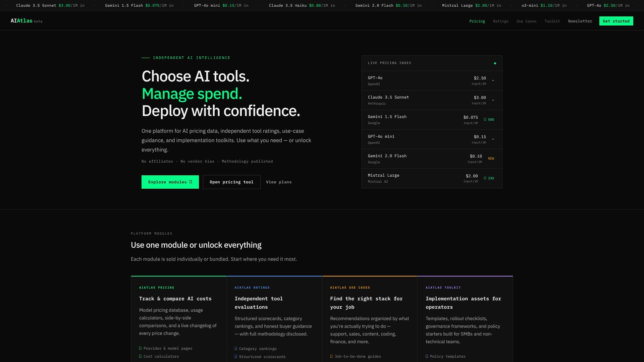Image resolution: width=644 pixels, height=362 pixels.
Task: Click Structured scorecards feature item
Action: (260, 357)
